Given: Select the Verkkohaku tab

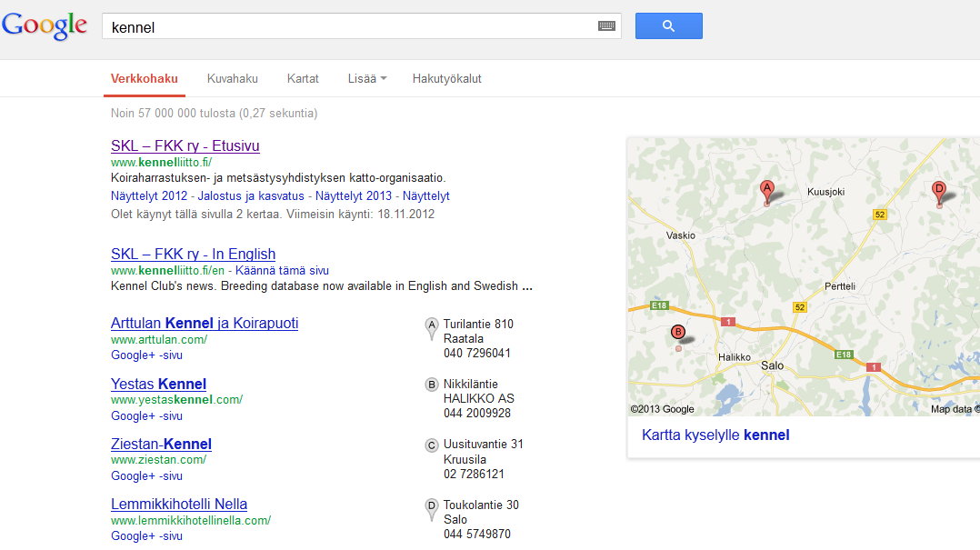Looking at the screenshot, I should 145,79.
